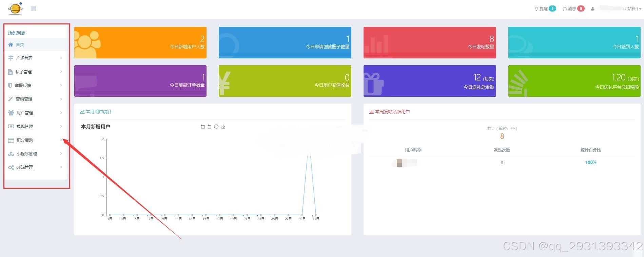Click the chart refresh restore icon
Image resolution: width=644 pixels, height=257 pixels.
click(216, 127)
